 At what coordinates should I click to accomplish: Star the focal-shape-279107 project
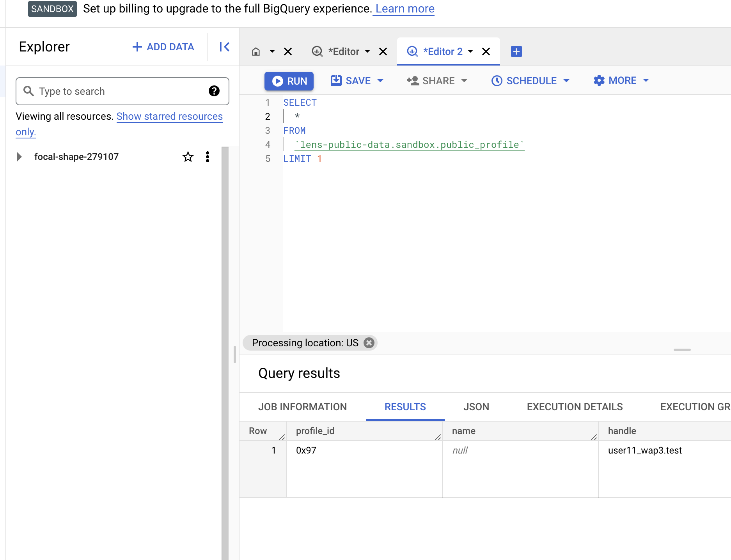point(188,157)
